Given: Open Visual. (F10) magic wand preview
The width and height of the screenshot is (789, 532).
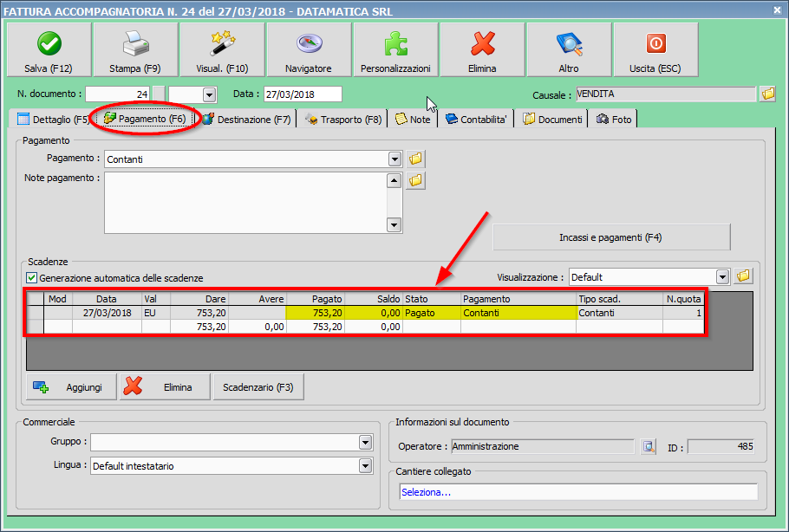Looking at the screenshot, I should pyautogui.click(x=222, y=49).
